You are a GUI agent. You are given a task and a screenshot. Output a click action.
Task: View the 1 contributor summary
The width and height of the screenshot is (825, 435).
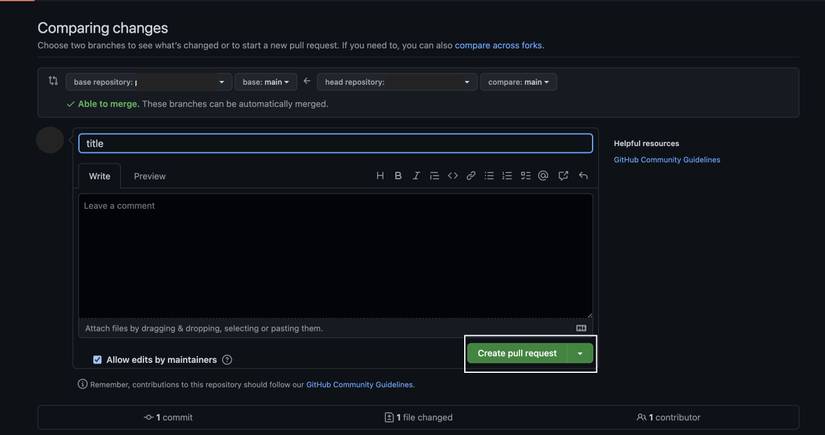[668, 418]
